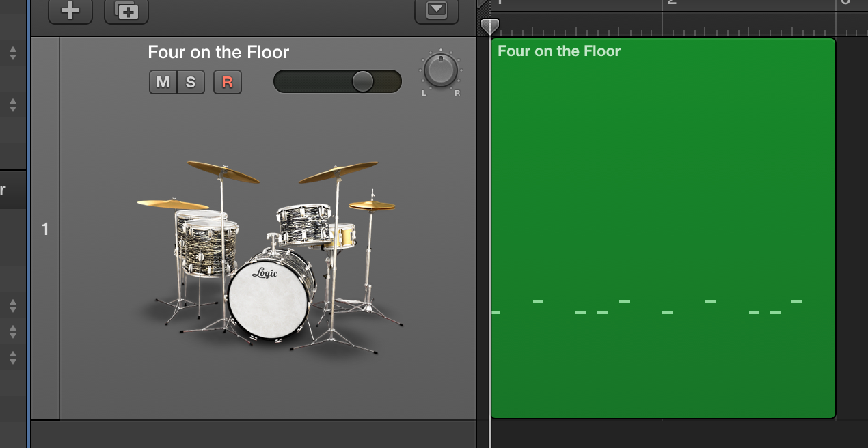The height and width of the screenshot is (448, 868).
Task: Click the Duplicate Track icon button
Action: tap(126, 11)
